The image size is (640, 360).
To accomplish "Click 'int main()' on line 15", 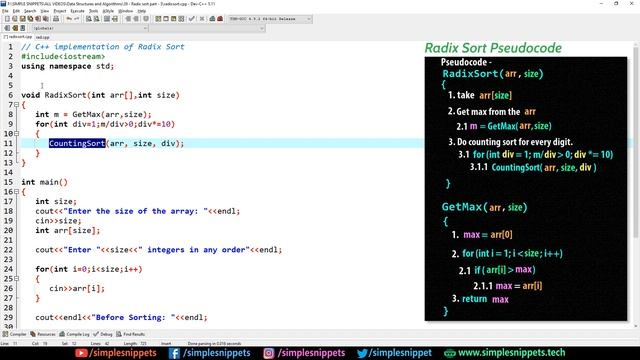I will pos(44,182).
